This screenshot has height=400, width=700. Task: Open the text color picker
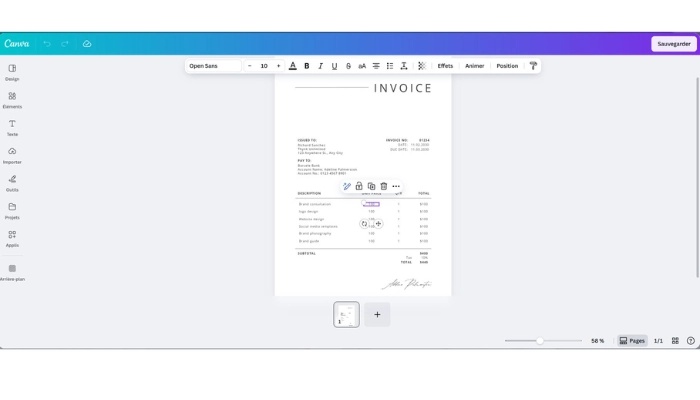[x=293, y=66]
